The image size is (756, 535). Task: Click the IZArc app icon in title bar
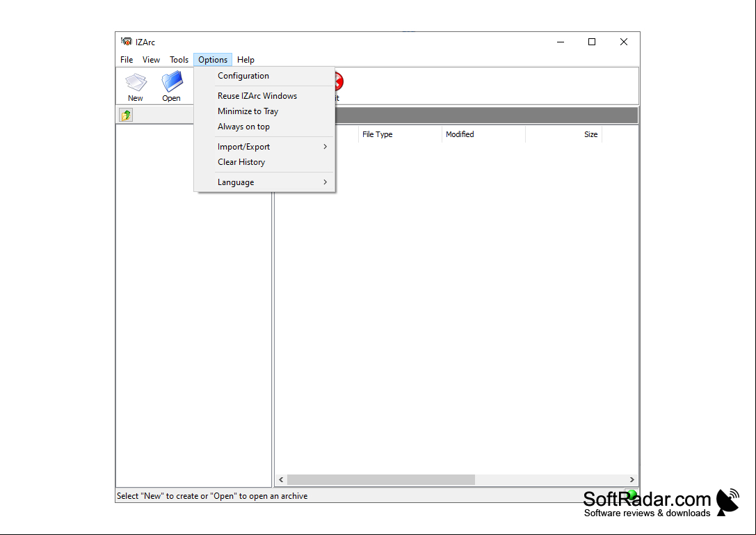(127, 42)
